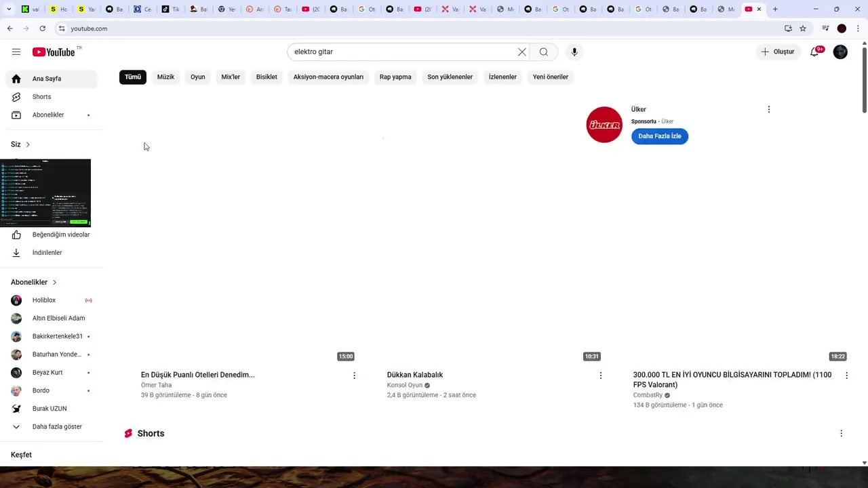Click the Shorts shelf logo icon
The height and width of the screenshot is (488, 868).
tap(128, 433)
